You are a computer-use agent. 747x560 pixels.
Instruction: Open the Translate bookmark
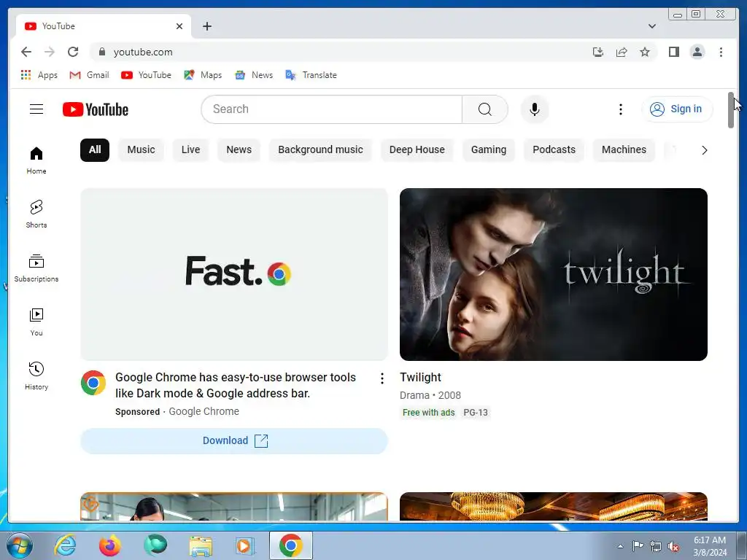pyautogui.click(x=311, y=75)
